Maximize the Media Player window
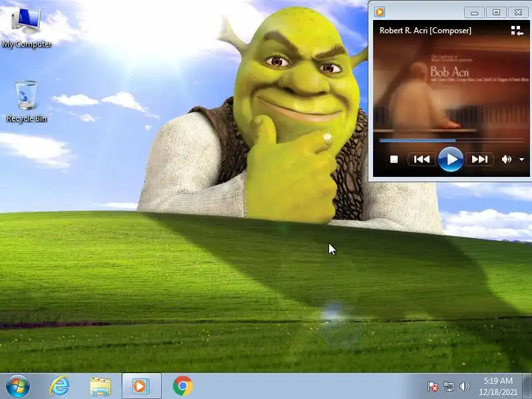Viewport: 532px width, 399px height. point(496,13)
